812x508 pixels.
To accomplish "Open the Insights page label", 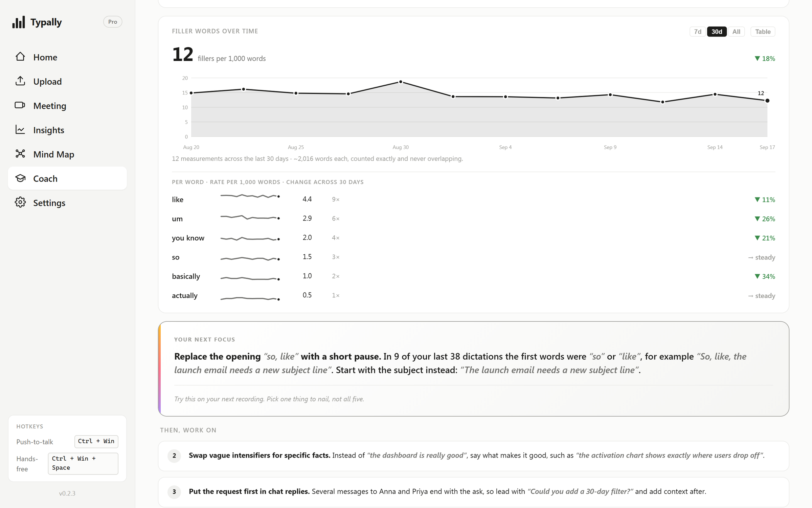I will pyautogui.click(x=49, y=130).
